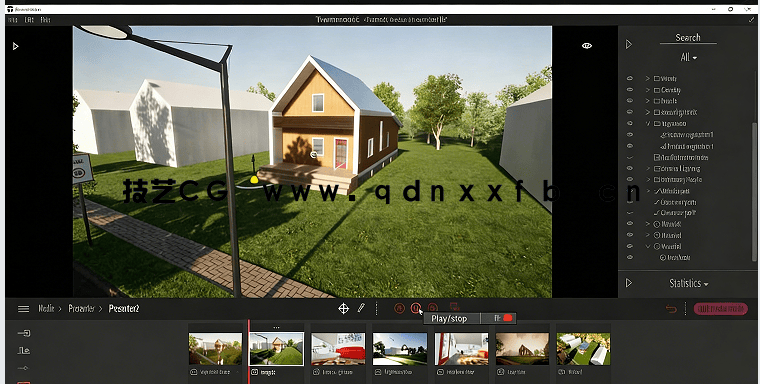The height and width of the screenshot is (384, 760).
Task: Click the red quit presenter mode button
Action: tap(720, 309)
